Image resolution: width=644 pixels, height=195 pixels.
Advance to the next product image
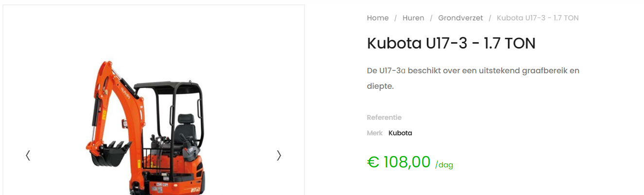pos(279,155)
